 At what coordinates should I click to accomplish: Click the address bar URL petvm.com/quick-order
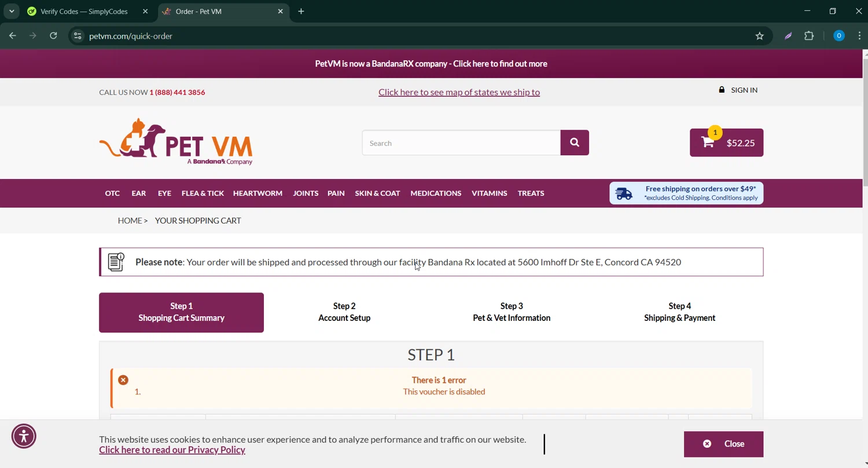click(x=131, y=36)
